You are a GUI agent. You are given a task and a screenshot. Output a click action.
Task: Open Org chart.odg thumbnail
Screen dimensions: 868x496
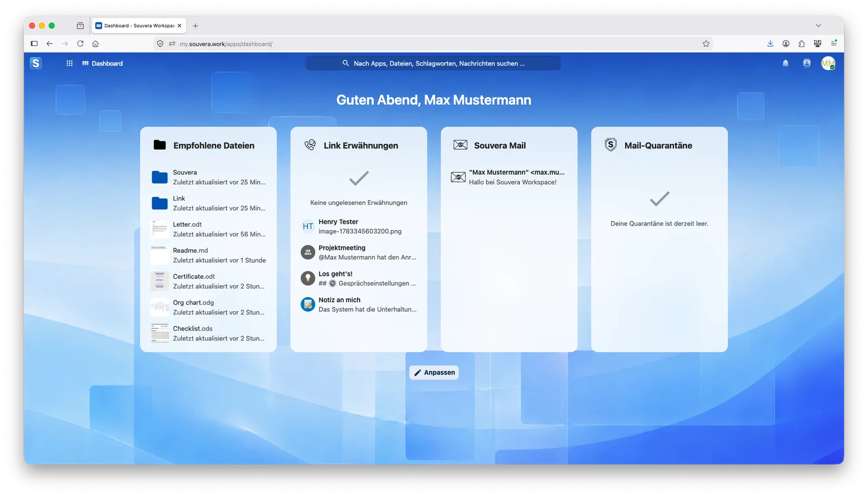pos(159,307)
